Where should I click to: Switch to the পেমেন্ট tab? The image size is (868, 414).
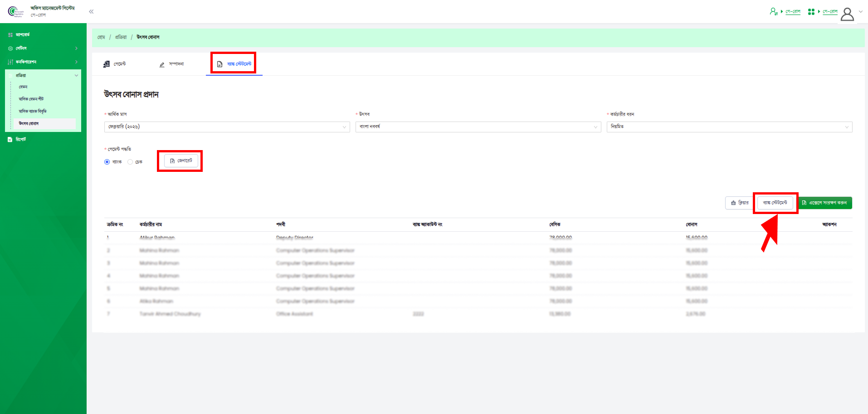(x=115, y=64)
